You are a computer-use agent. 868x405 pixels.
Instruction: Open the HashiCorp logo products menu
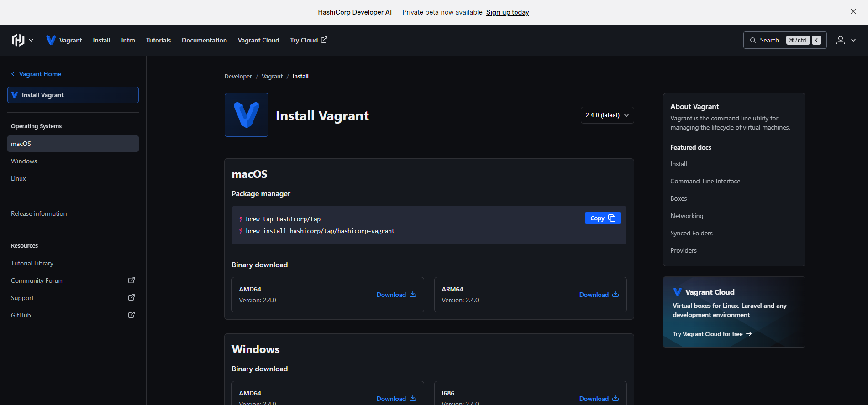coord(22,40)
